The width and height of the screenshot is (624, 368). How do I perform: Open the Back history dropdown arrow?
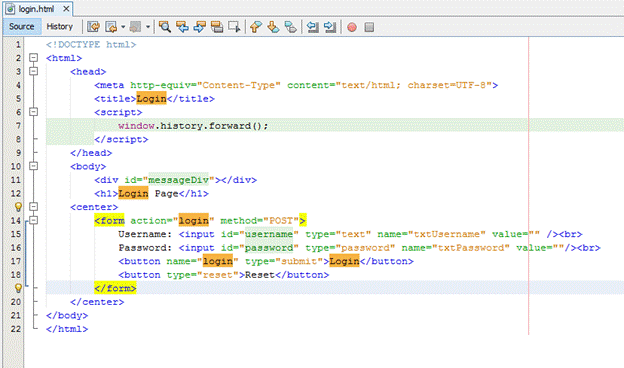click(123, 27)
